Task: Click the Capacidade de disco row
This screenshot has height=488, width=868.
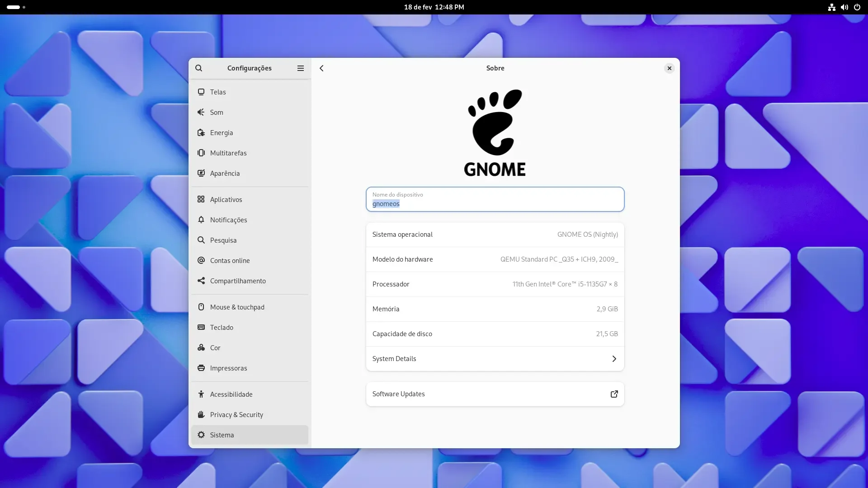Action: [x=495, y=334]
